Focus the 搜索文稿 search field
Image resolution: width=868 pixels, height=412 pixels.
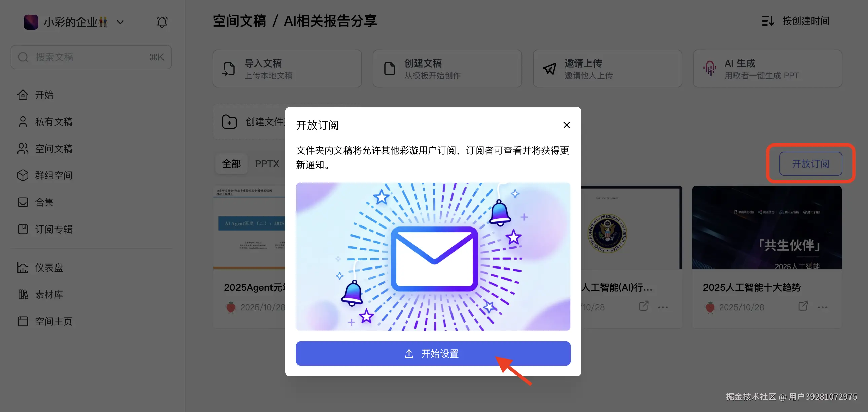point(91,57)
